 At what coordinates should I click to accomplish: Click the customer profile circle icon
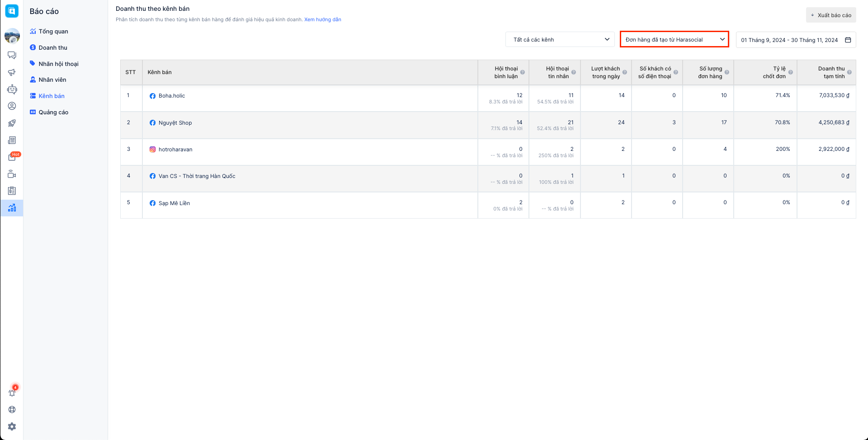click(12, 106)
